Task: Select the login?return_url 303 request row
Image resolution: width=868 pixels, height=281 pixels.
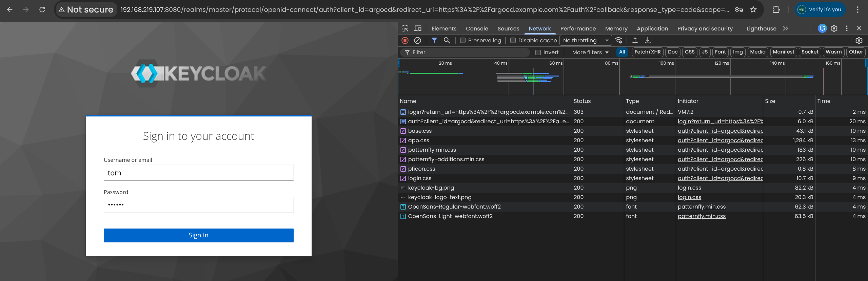Action: tap(632, 112)
